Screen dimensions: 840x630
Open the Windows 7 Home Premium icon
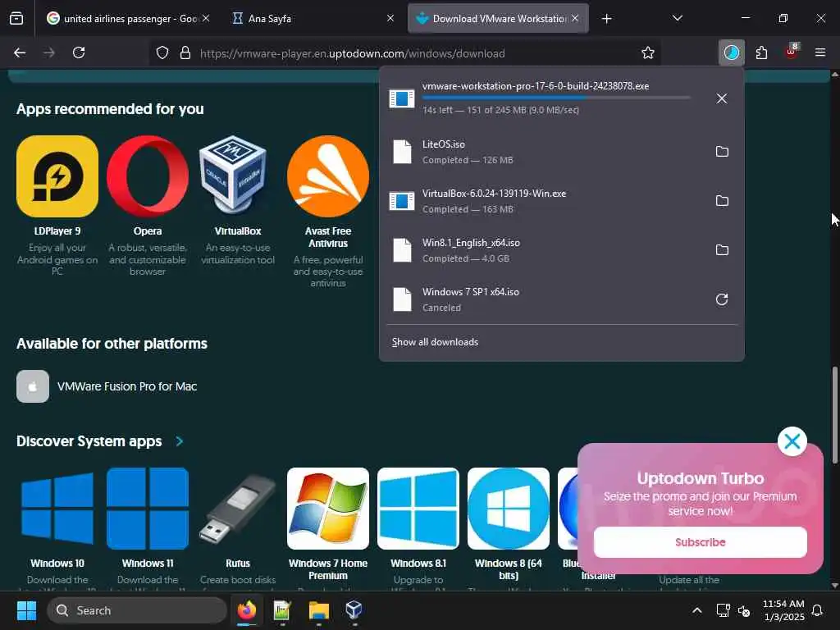pyautogui.click(x=328, y=509)
